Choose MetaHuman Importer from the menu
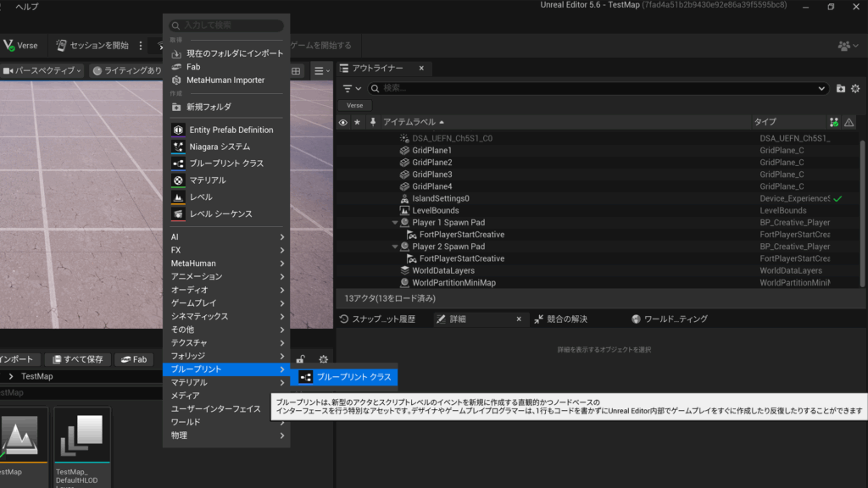The image size is (868, 488). pyautogui.click(x=226, y=80)
